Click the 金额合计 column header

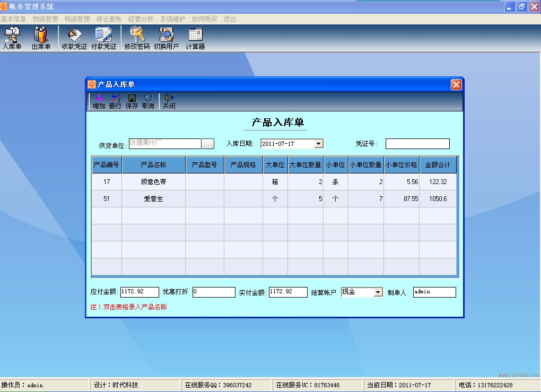(438, 164)
